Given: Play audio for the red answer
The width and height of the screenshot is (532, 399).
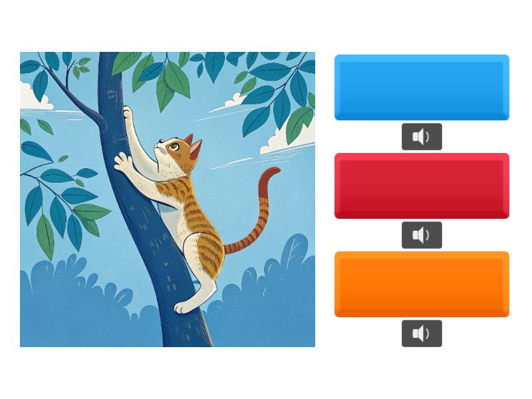Looking at the screenshot, I should coord(422,235).
